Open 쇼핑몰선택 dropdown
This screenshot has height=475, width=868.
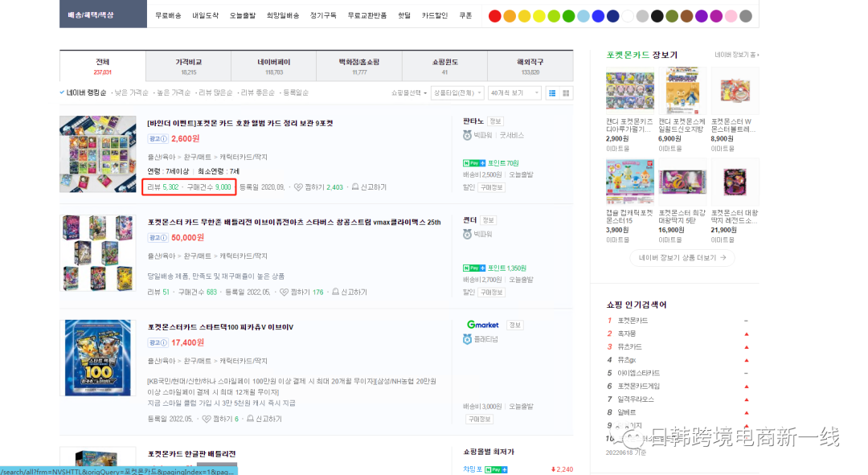pos(409,93)
